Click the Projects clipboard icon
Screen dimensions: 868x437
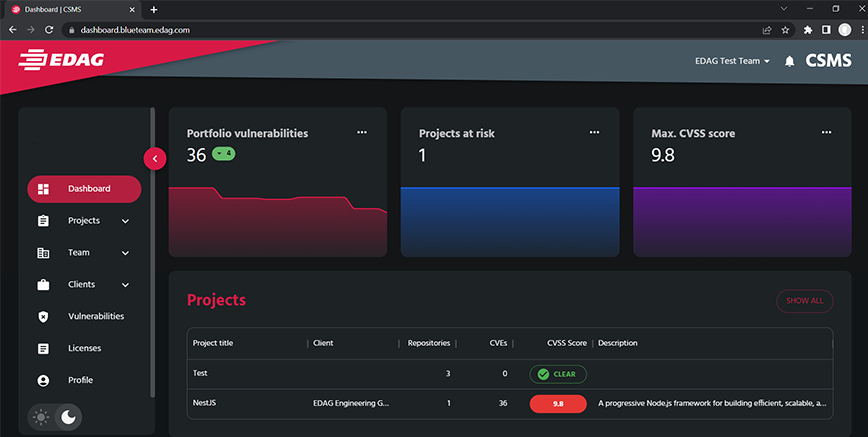43,221
